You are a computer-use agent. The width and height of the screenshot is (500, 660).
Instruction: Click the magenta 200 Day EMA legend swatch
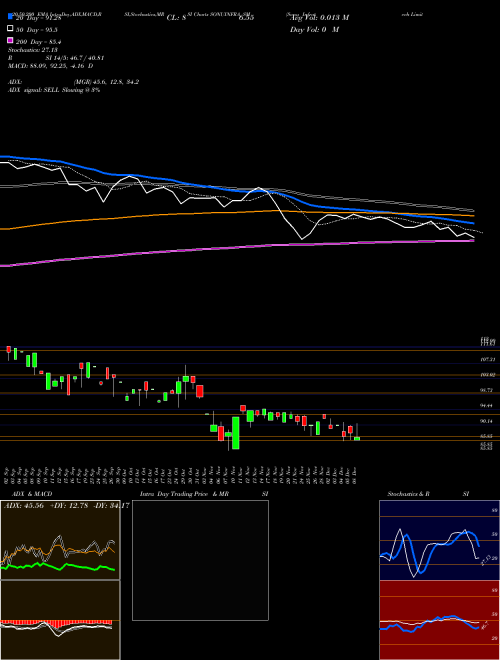click(x=10, y=40)
